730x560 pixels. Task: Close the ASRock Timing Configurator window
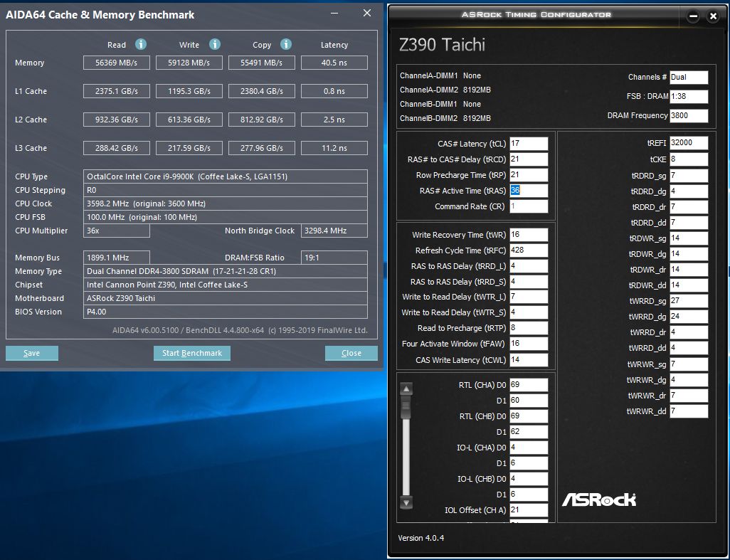pyautogui.click(x=713, y=16)
